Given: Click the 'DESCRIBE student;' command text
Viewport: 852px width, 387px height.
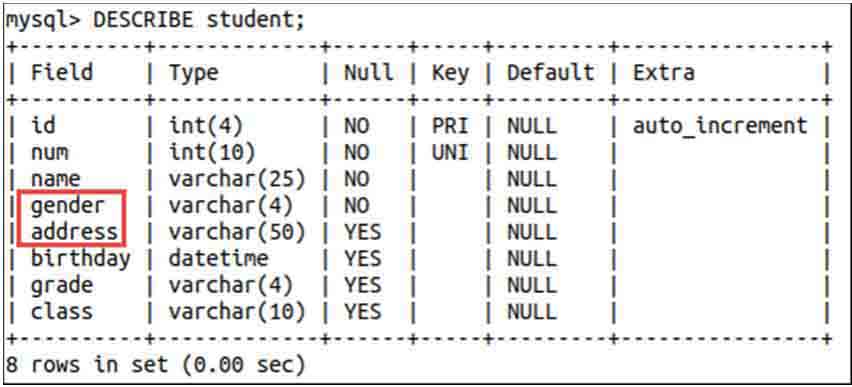Looking at the screenshot, I should [x=199, y=20].
